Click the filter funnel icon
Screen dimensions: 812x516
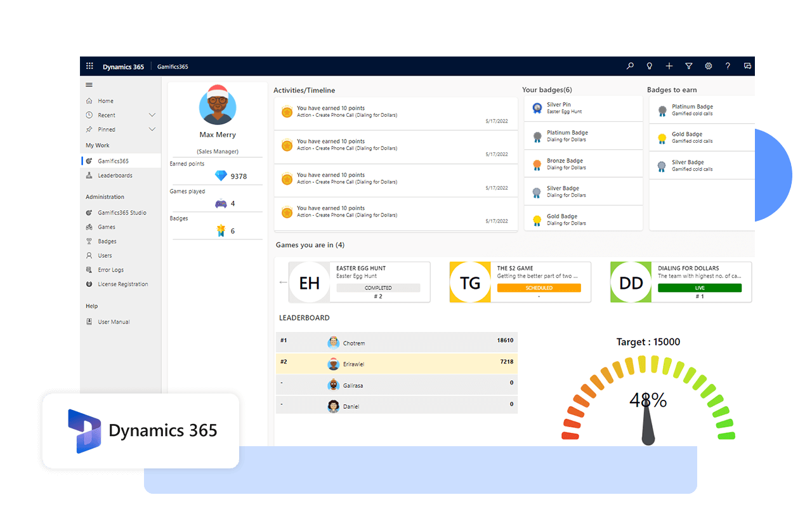688,66
